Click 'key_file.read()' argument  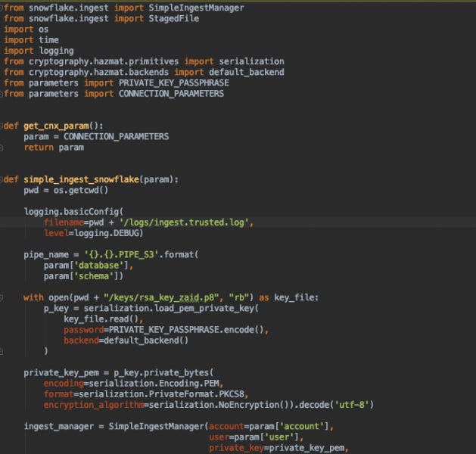(101, 319)
